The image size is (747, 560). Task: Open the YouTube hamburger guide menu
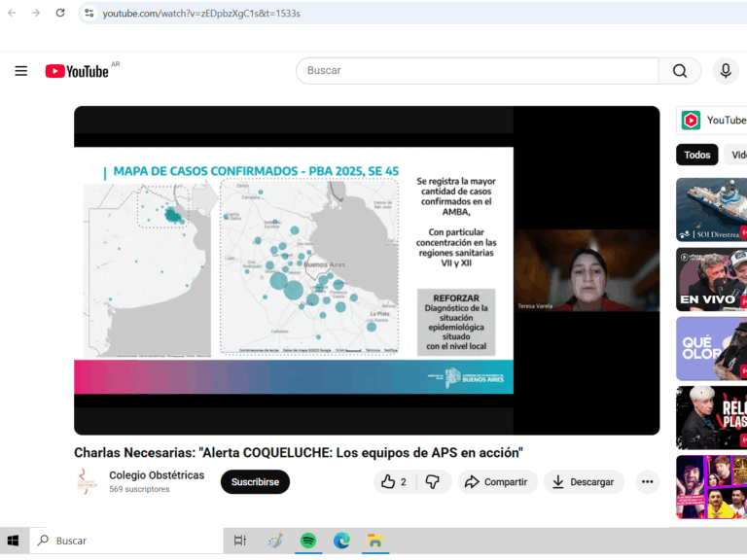coord(21,71)
